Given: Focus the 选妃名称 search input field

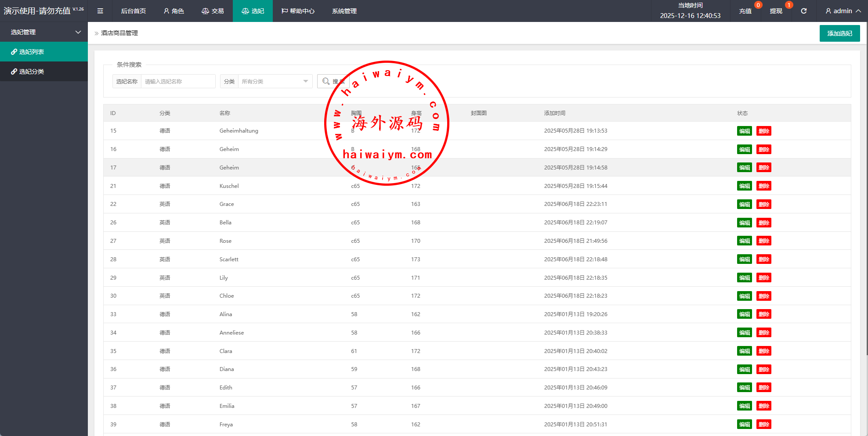Looking at the screenshot, I should [x=177, y=81].
